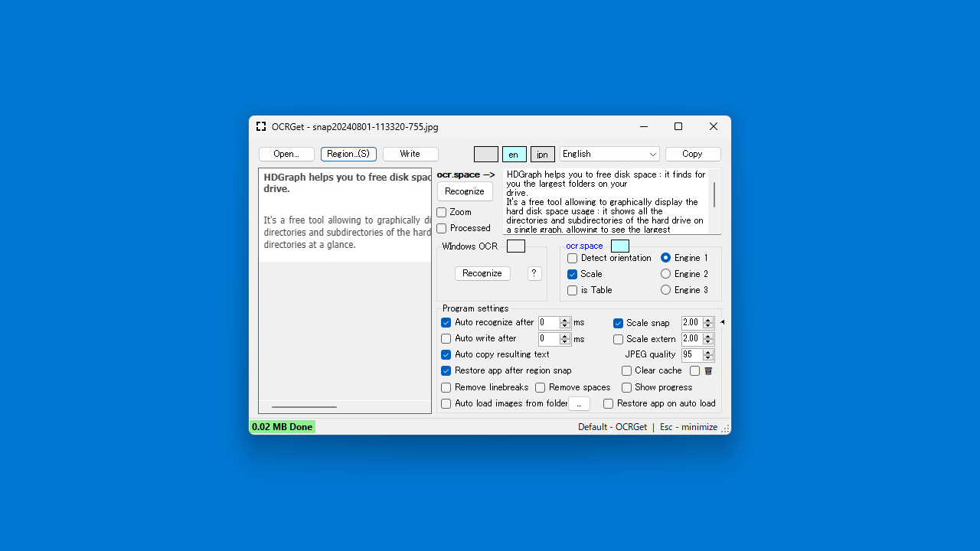Close the OCRGet window

tap(714, 126)
